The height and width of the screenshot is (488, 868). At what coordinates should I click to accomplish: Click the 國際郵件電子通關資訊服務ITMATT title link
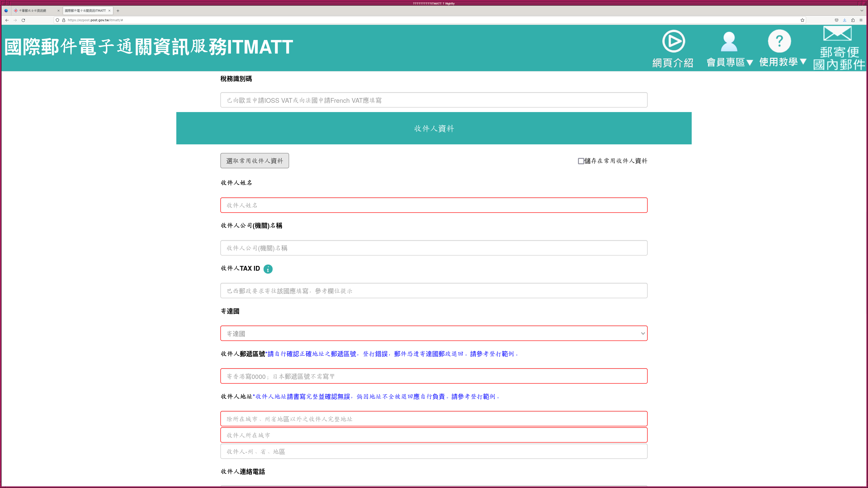point(149,47)
